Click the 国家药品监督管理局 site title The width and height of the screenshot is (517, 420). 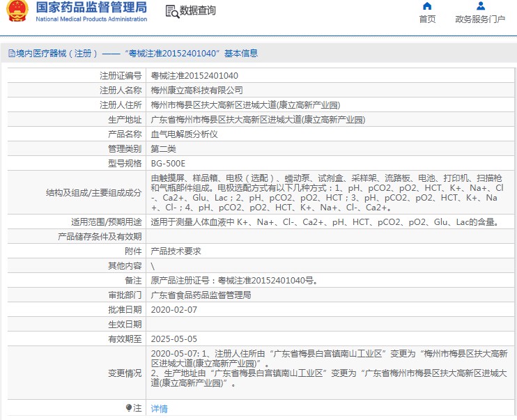91,8
